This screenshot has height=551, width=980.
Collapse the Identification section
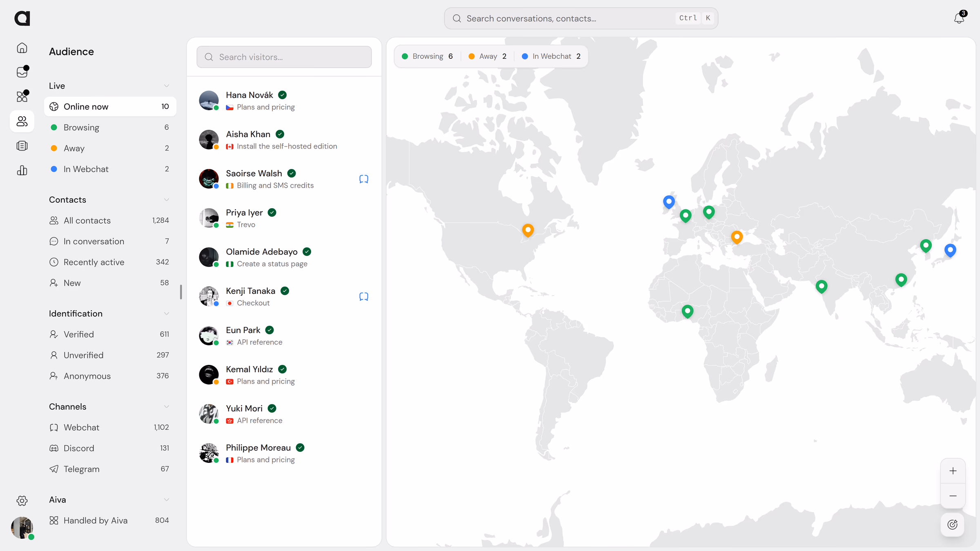coord(167,313)
